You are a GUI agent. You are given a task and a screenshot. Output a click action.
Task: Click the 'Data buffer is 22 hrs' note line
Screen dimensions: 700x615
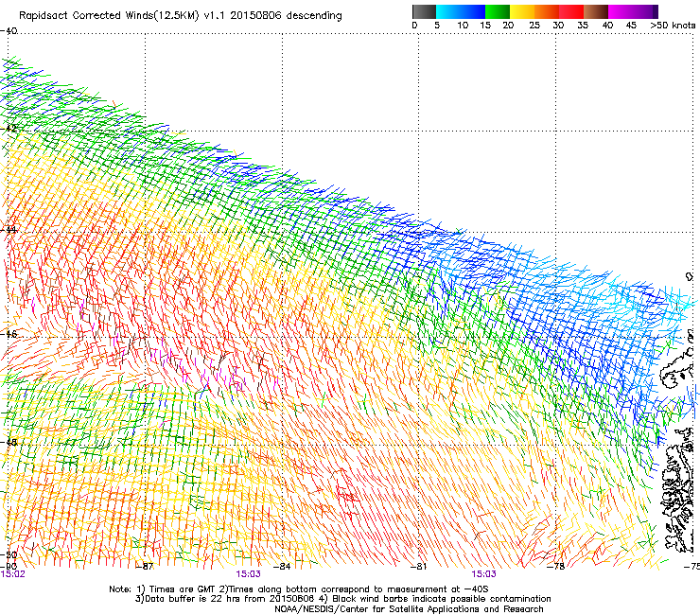click(x=342, y=599)
